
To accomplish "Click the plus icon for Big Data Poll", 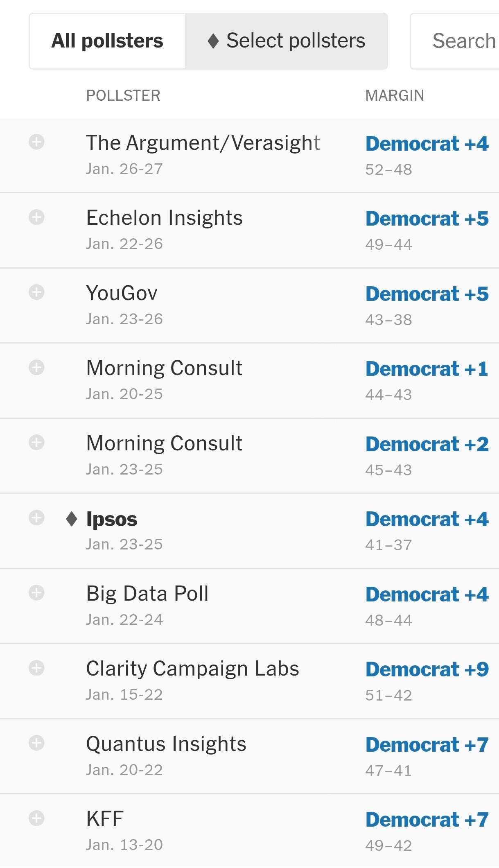I will coord(36,592).
